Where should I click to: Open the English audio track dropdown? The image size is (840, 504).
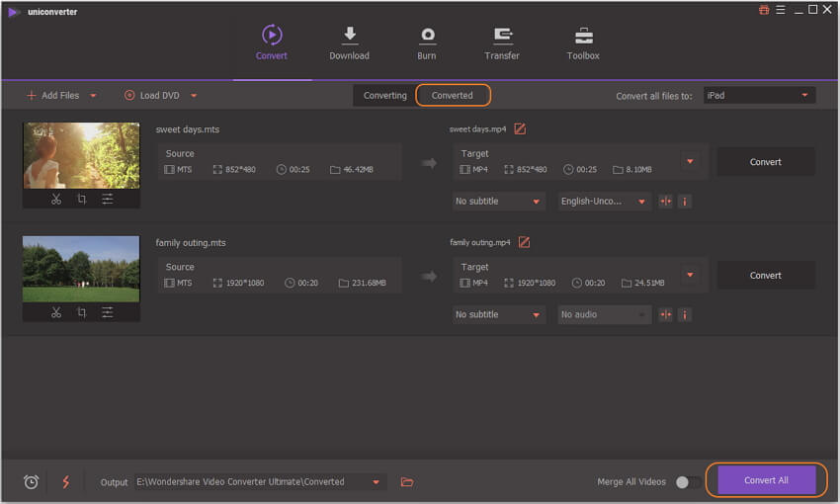click(604, 202)
